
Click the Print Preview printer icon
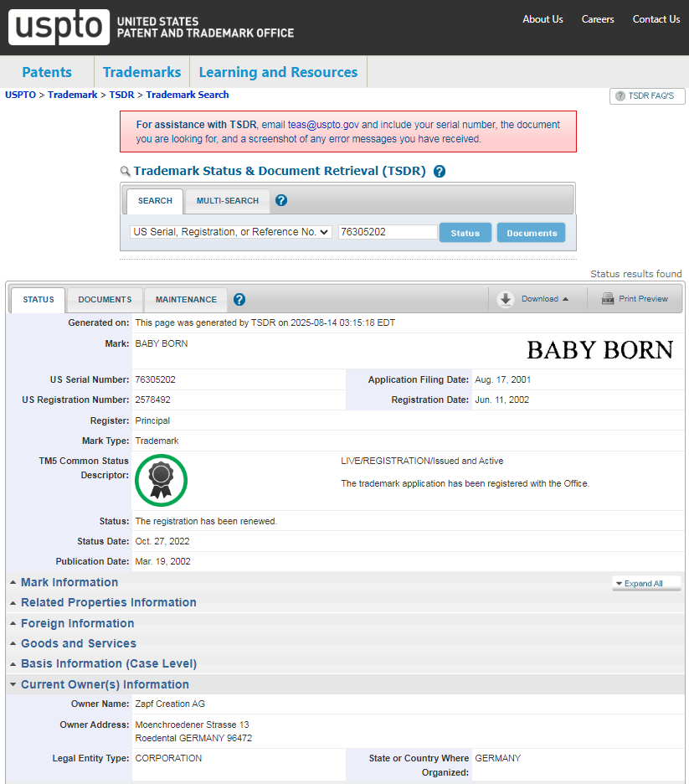coord(608,299)
